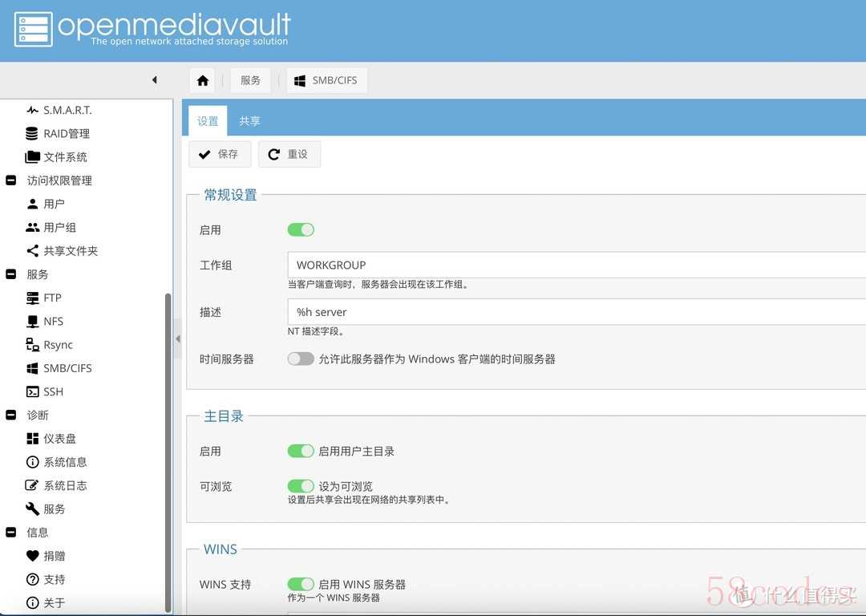The height and width of the screenshot is (616, 866).
Task: Toggle 启用用户主目录 switch
Action: coord(301,452)
